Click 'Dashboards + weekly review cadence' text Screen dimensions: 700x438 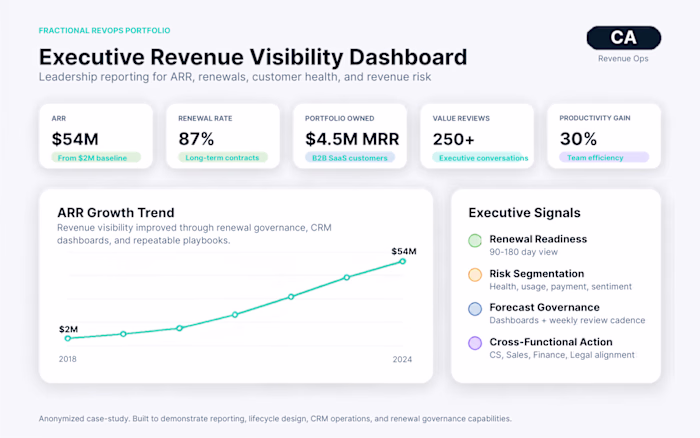(x=567, y=320)
